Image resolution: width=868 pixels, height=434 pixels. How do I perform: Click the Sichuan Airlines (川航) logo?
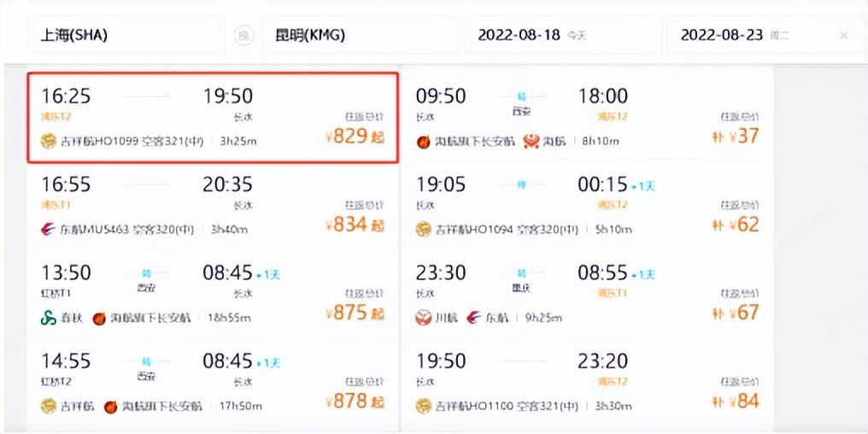(x=424, y=318)
